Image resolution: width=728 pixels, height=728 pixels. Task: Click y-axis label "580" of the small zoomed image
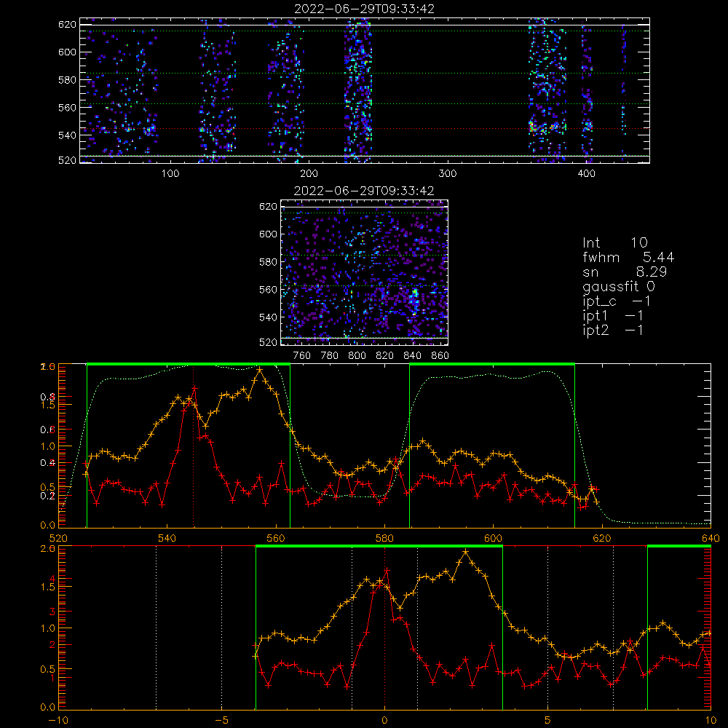[268, 262]
